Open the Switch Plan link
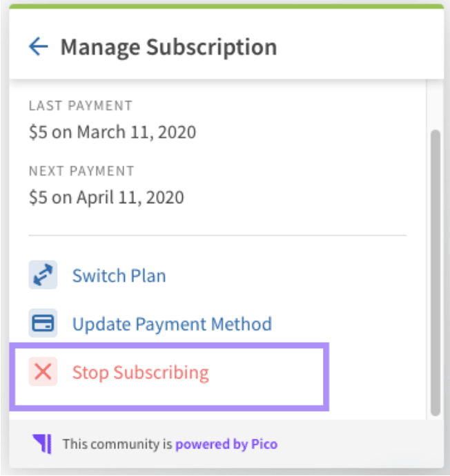Viewport: 450px width, 476px height. 119,276
